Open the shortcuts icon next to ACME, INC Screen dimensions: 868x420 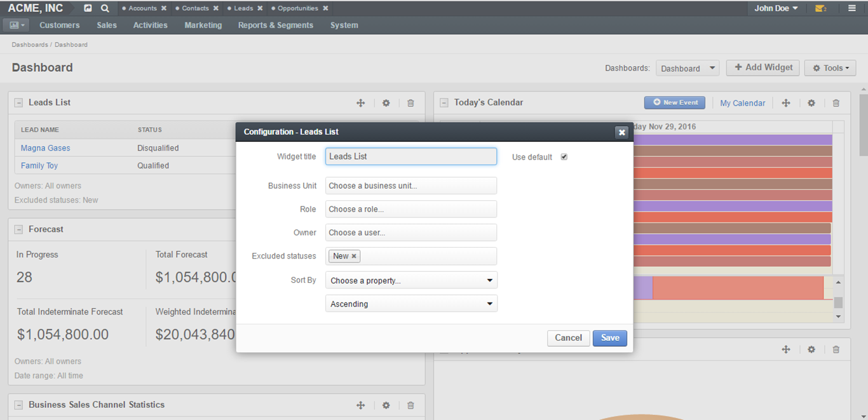pos(88,8)
